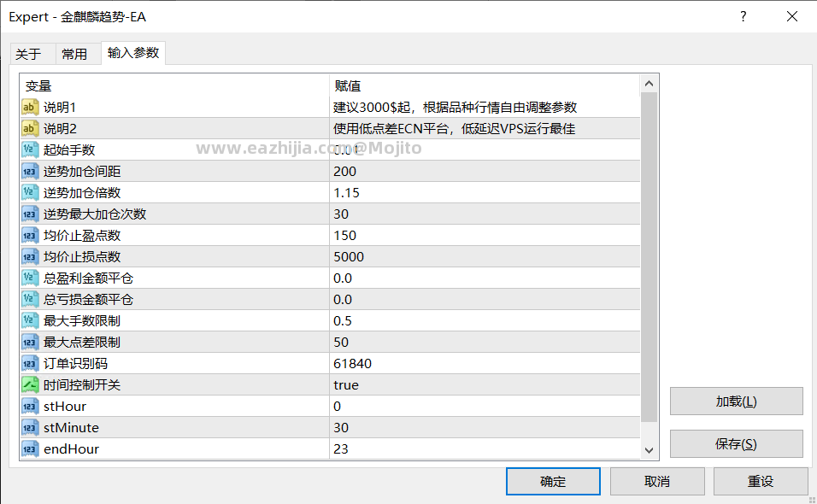This screenshot has width=817, height=504.
Task: Click the integer icon beside 逆势加仓间距
Action: [x=30, y=172]
